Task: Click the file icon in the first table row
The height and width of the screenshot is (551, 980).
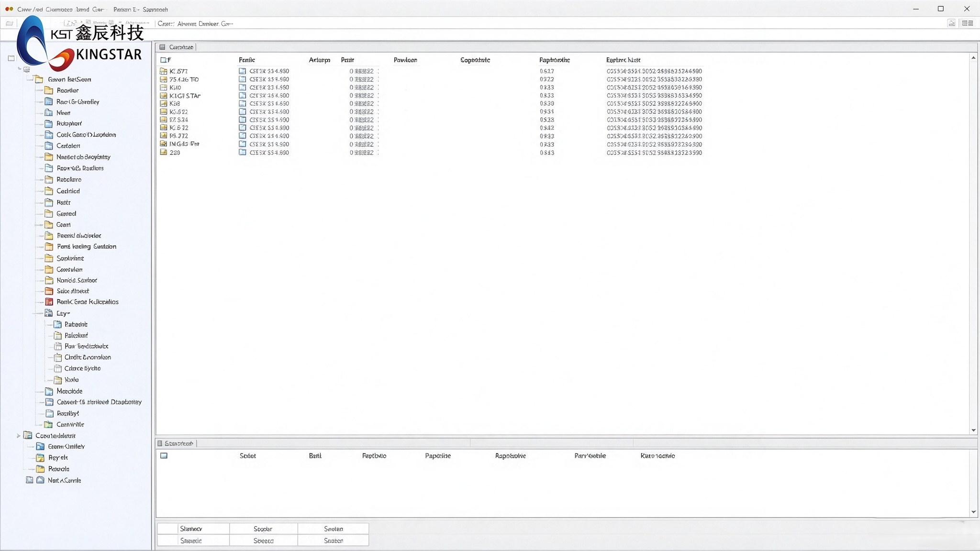Action: click(243, 71)
